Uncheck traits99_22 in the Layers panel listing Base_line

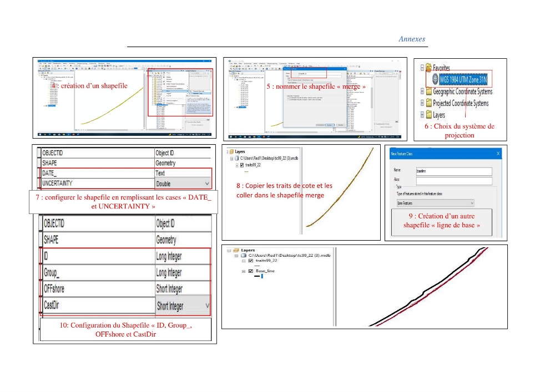[251, 261]
